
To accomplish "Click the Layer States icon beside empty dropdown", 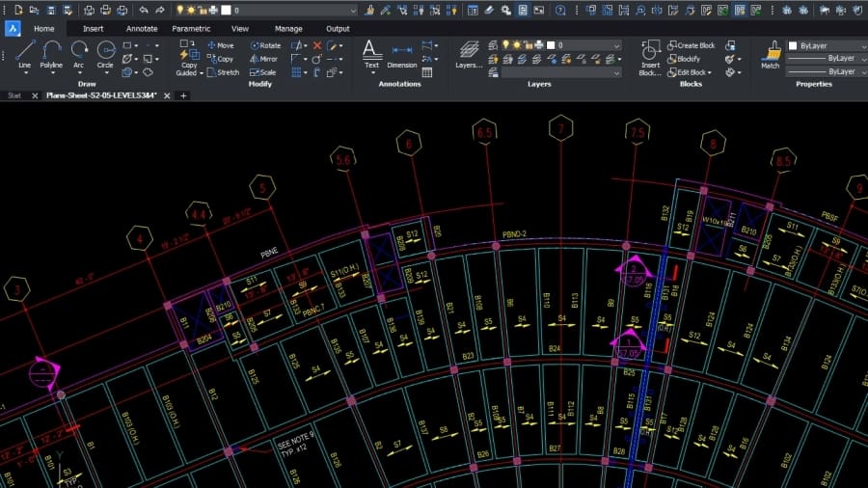I will 493,72.
